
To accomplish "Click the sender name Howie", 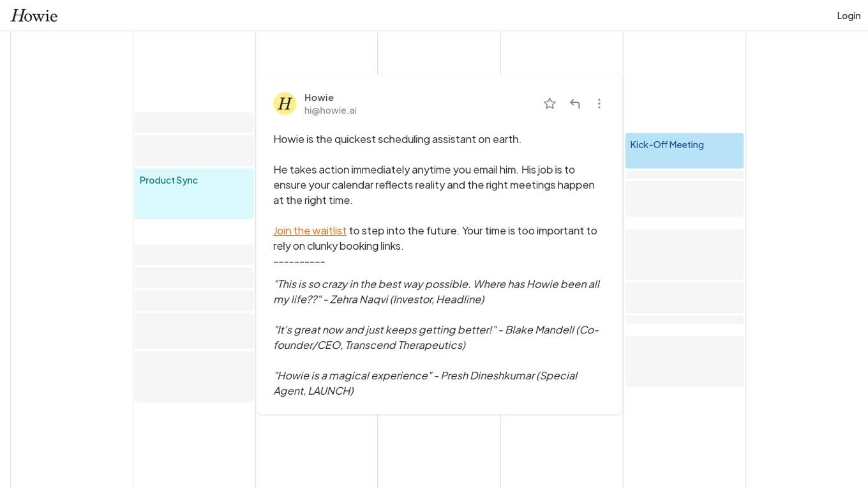I will click(319, 98).
